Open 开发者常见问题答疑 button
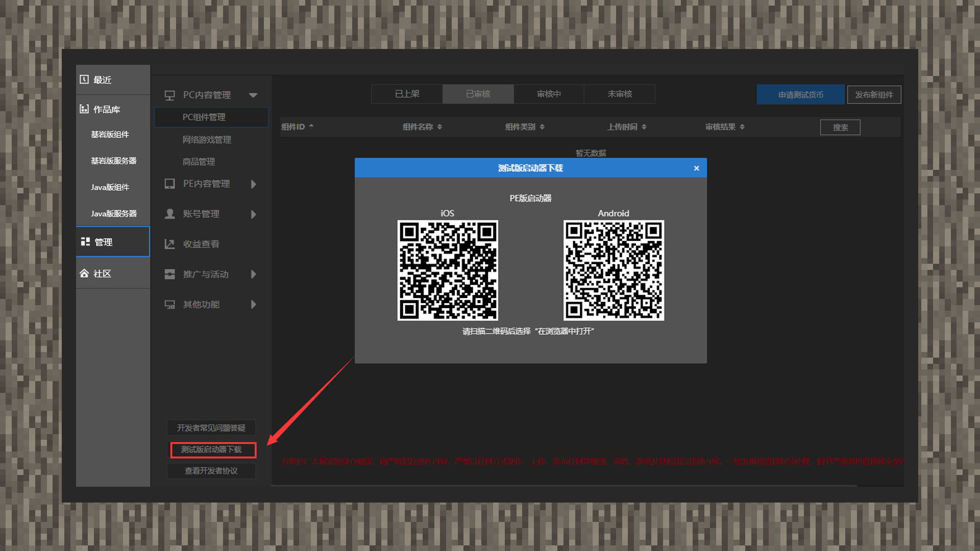The image size is (980, 551). [x=211, y=428]
